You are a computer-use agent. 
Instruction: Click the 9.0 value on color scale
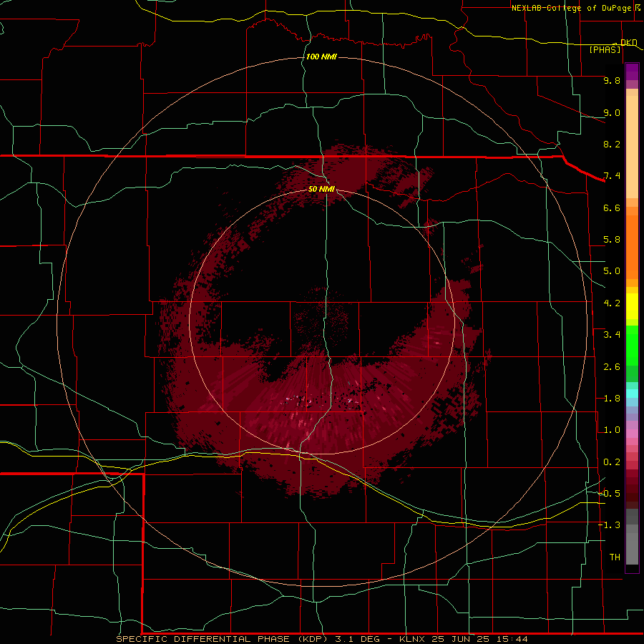[612, 112]
